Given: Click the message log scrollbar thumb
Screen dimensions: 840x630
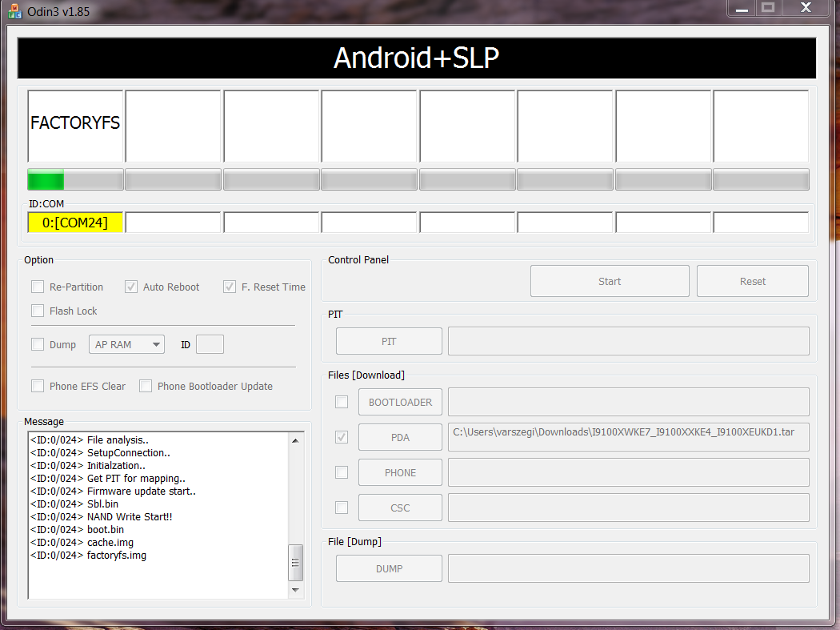Looking at the screenshot, I should click(296, 563).
